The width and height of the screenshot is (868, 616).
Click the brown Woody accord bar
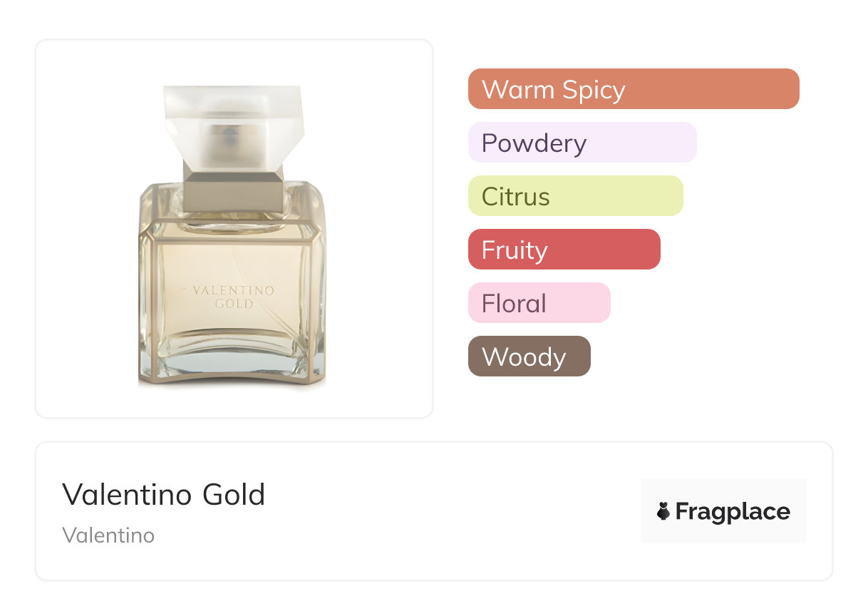pos(529,356)
